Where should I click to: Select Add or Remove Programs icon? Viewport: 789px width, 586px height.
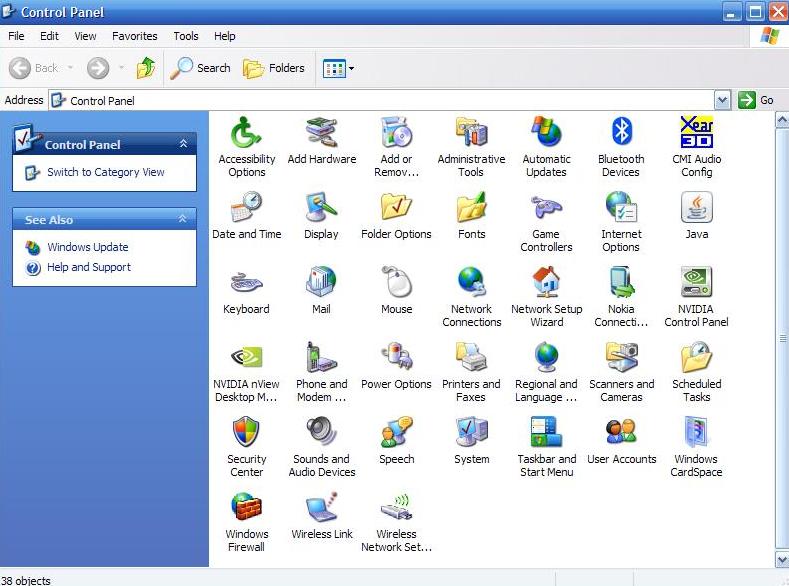(397, 133)
